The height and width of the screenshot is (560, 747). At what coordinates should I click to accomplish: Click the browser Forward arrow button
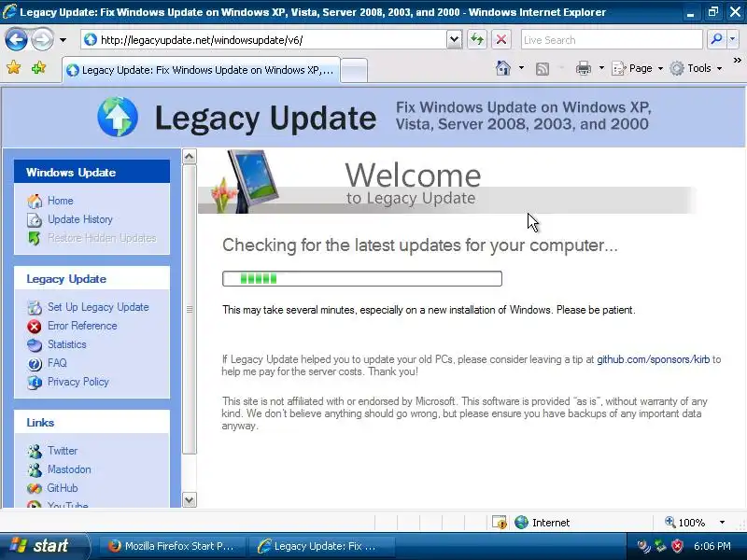(x=42, y=40)
